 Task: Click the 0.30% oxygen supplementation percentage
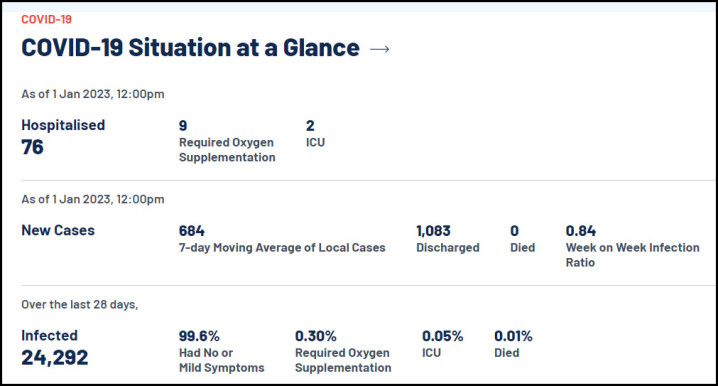[315, 336]
